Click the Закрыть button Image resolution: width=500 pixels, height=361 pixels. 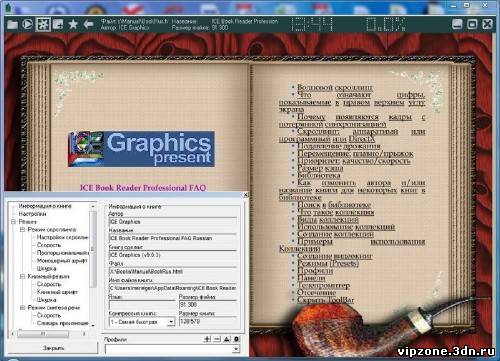[53, 348]
